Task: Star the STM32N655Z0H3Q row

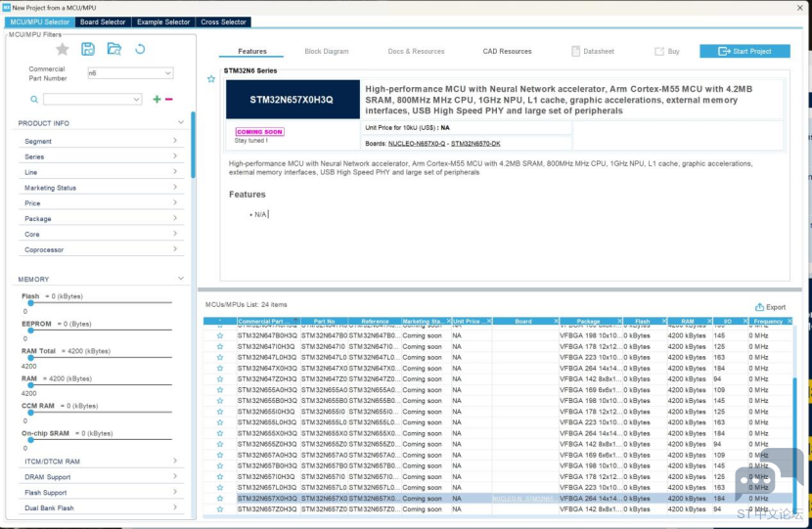Action: pos(220,444)
